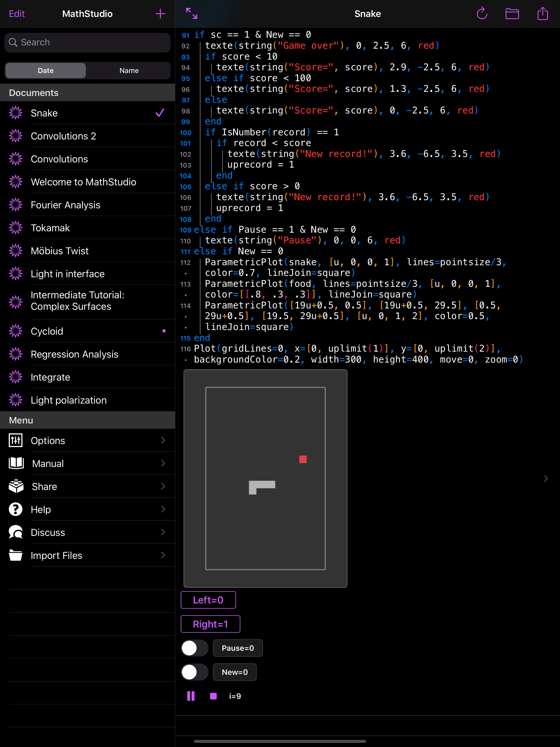560x747 pixels.
Task: Tap the share export icon
Action: tap(542, 14)
